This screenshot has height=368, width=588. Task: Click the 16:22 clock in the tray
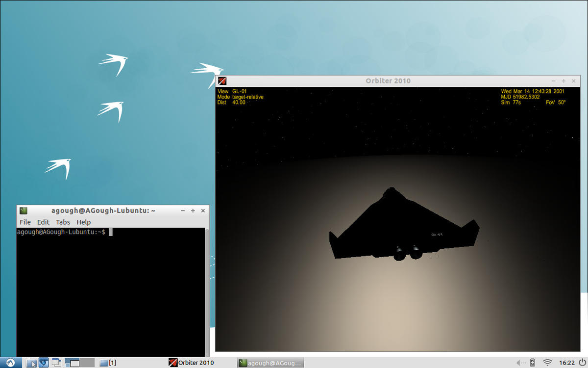pyautogui.click(x=567, y=363)
